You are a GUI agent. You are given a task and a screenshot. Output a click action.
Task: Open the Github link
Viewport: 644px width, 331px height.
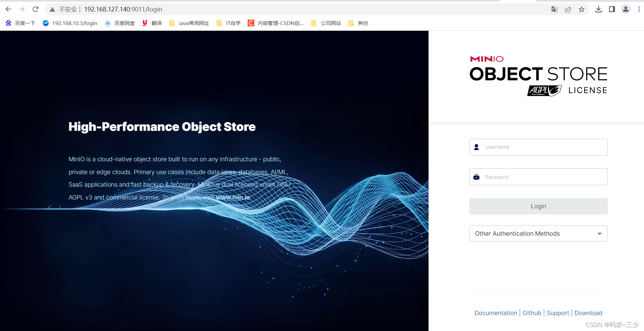[532, 313]
